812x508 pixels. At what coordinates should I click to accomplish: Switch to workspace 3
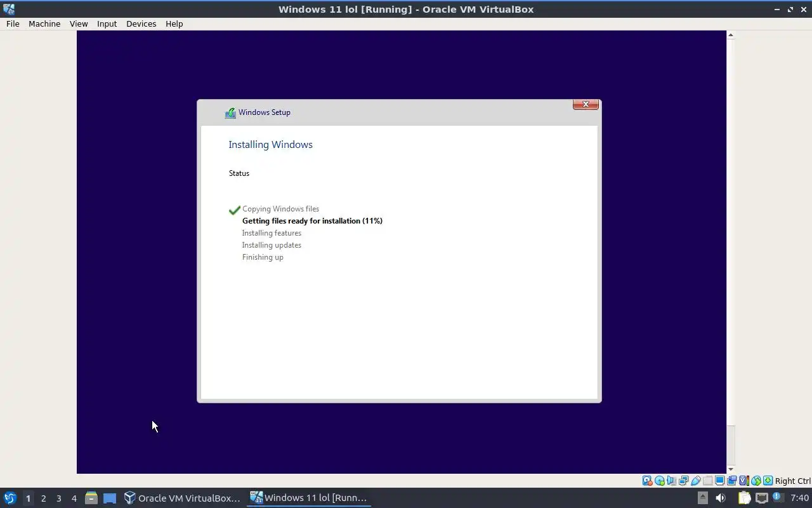pos(58,498)
